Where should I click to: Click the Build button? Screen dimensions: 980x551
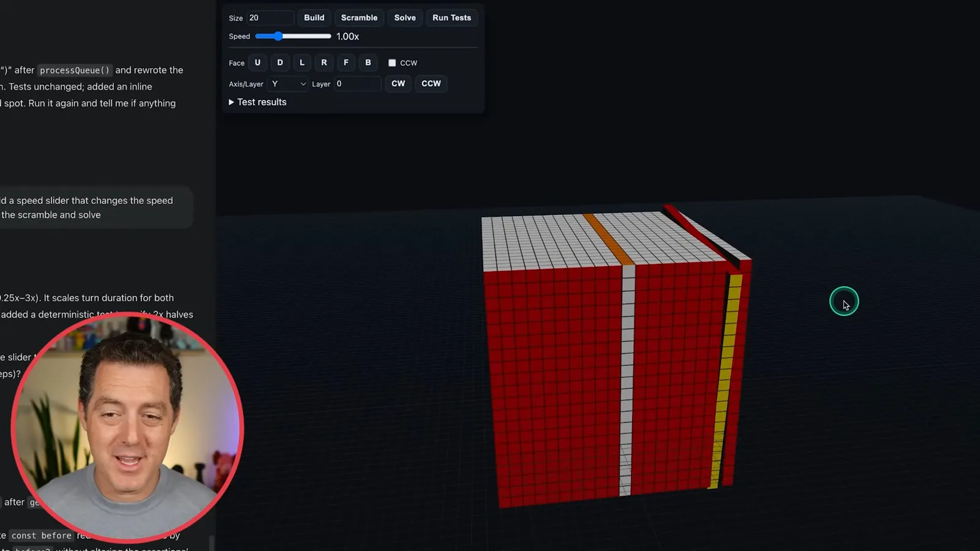(314, 18)
